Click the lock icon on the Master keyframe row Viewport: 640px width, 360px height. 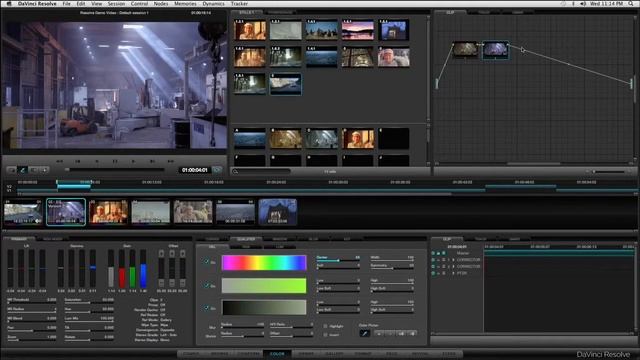[x=438, y=253]
